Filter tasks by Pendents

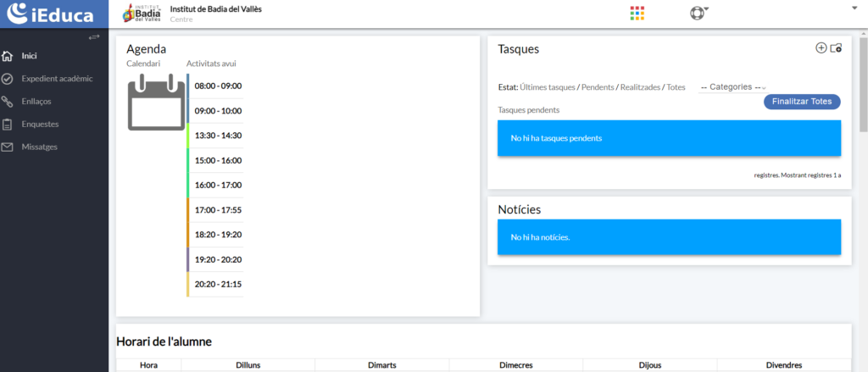[x=598, y=87]
